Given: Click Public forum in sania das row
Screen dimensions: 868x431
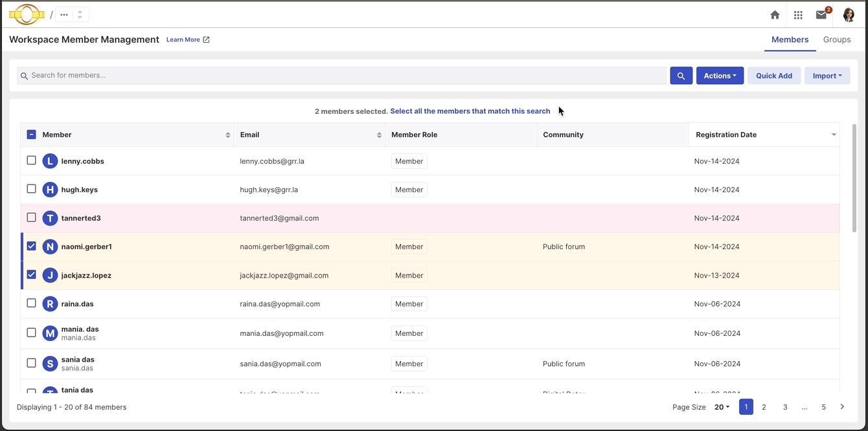Looking at the screenshot, I should tap(564, 364).
